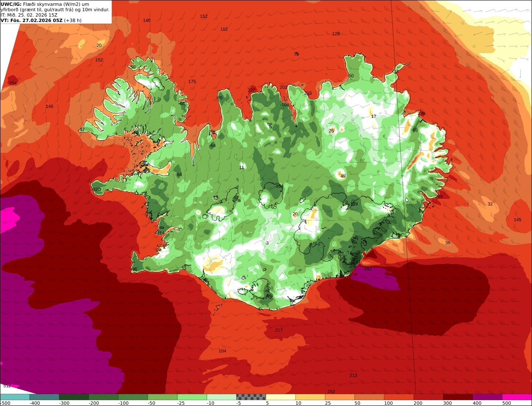The width and height of the screenshot is (532, 406).
Task: Click the '215' value on the north coast
Action: click(308, 93)
